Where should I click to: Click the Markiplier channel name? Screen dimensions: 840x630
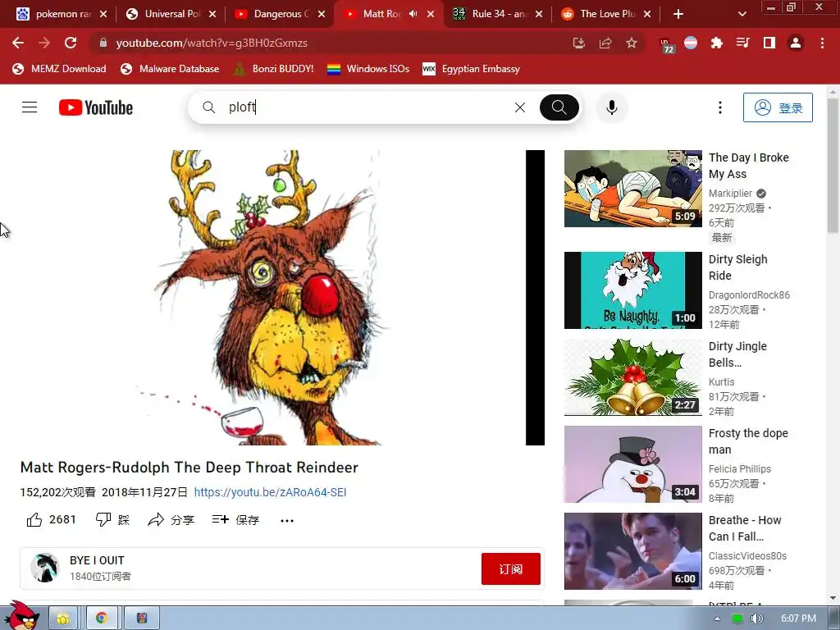(x=730, y=194)
